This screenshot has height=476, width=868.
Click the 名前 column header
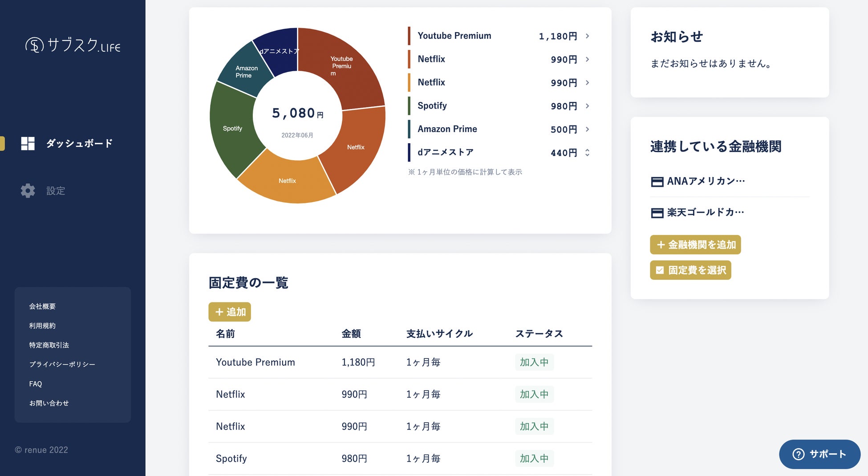coord(225,334)
